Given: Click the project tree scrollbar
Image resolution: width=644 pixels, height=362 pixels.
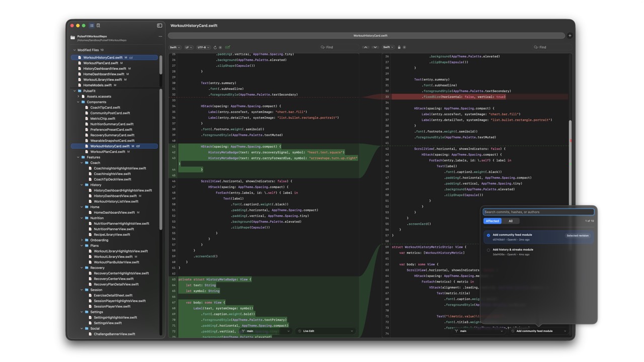Looking at the screenshot, I should (x=161, y=160).
